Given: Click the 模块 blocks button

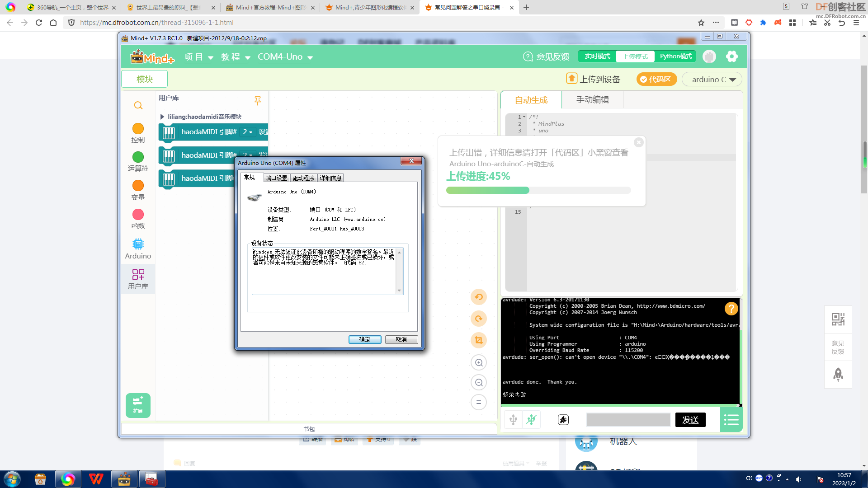Looking at the screenshot, I should (x=145, y=79).
